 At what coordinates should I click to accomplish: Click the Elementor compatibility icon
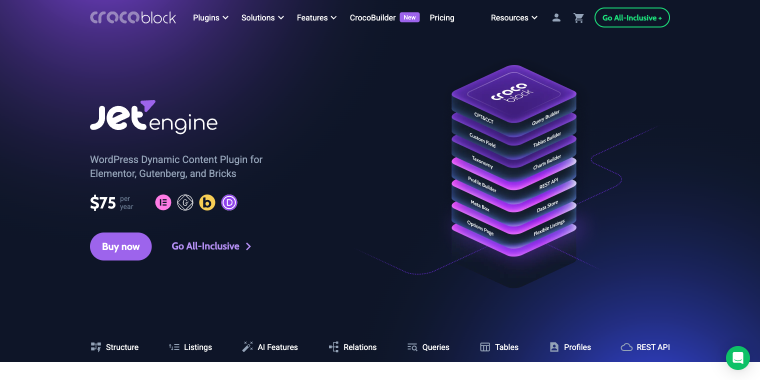(163, 202)
